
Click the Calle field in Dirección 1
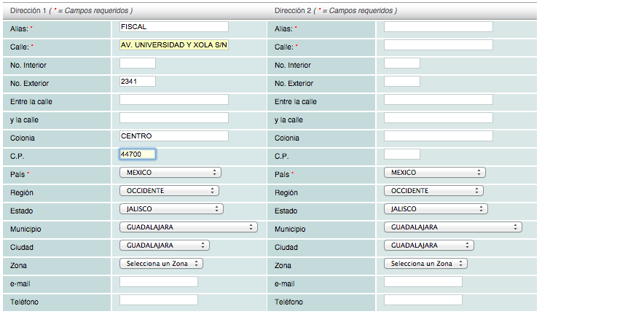point(173,45)
